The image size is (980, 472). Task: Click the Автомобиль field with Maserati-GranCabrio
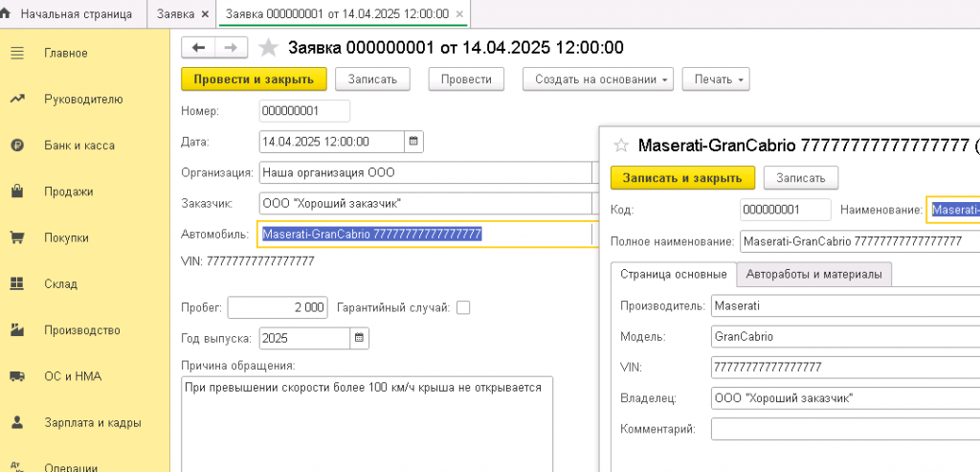(425, 235)
